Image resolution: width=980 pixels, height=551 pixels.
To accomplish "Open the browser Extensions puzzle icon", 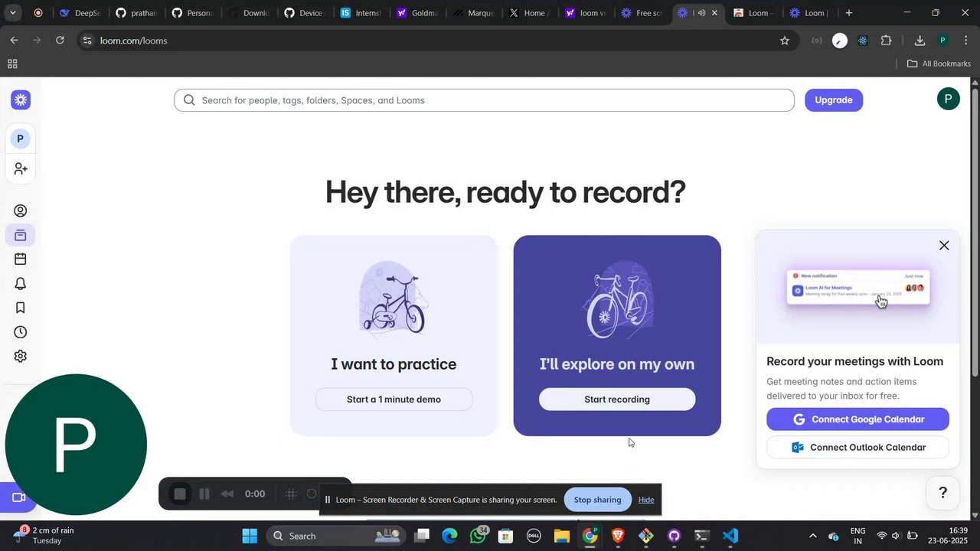I will pyautogui.click(x=887, y=41).
